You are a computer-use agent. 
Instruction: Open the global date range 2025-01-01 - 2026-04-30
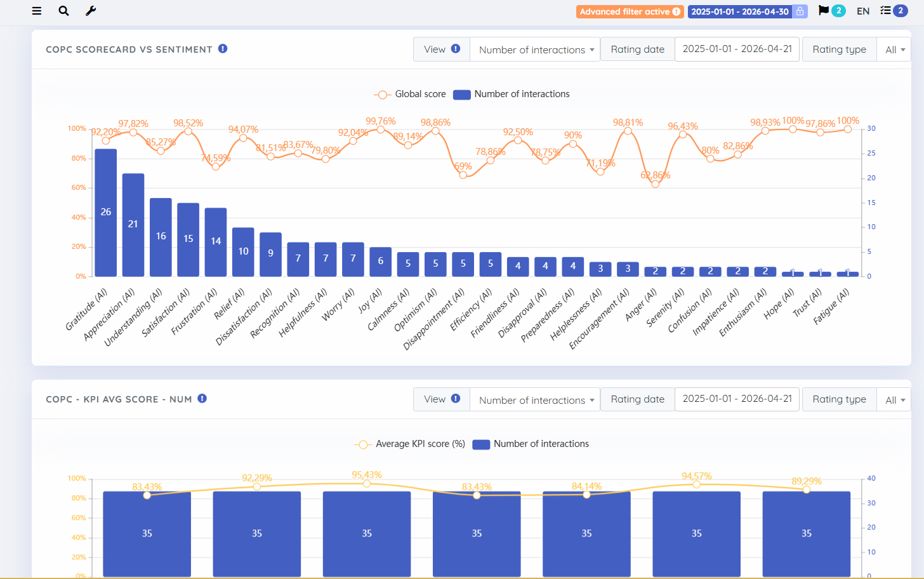pyautogui.click(x=740, y=11)
